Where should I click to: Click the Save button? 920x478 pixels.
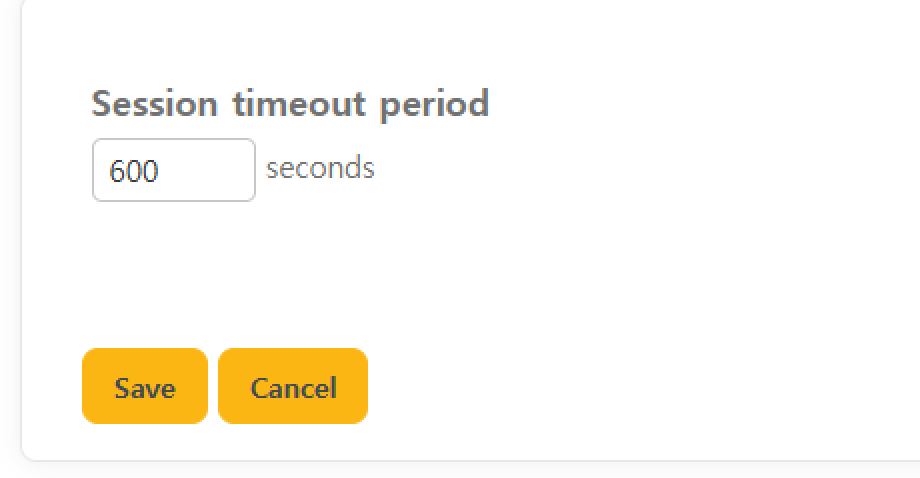point(145,387)
